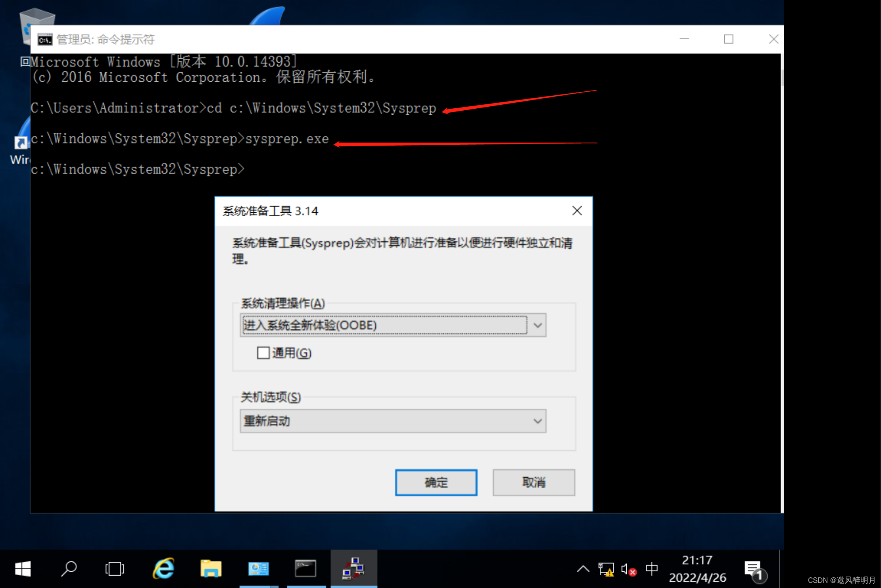Select the active network utility taskbar icon

(x=354, y=569)
